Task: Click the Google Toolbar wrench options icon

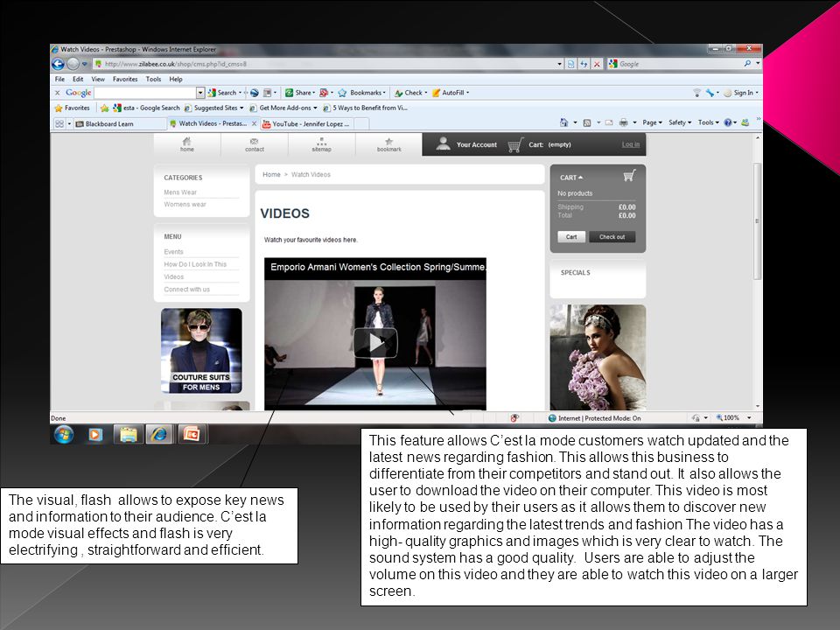Action: [710, 93]
